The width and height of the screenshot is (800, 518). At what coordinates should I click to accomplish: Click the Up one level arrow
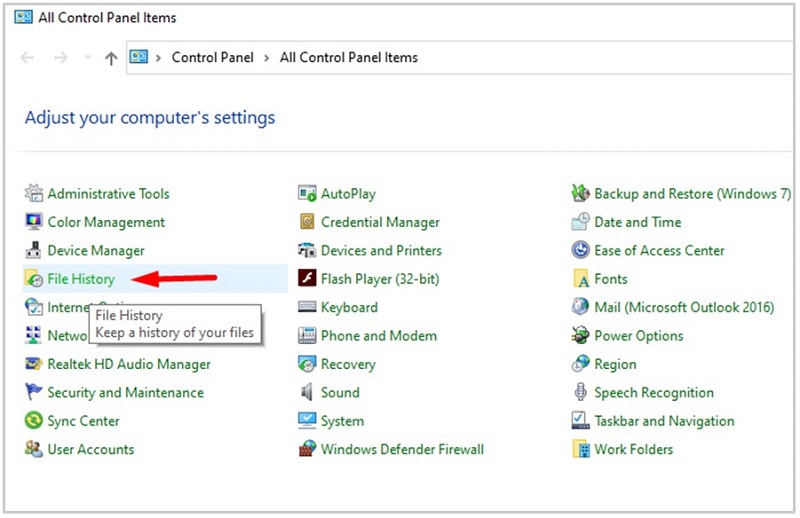[x=111, y=58]
